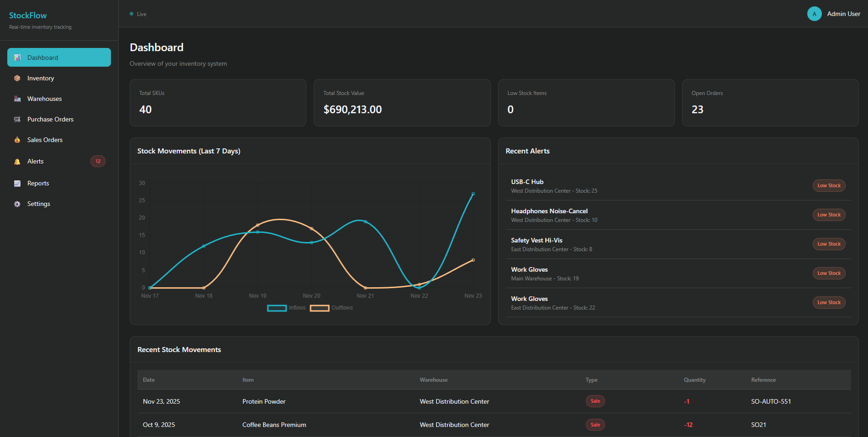The width and height of the screenshot is (868, 437).
Task: Click the Settings gear icon
Action: (17, 204)
